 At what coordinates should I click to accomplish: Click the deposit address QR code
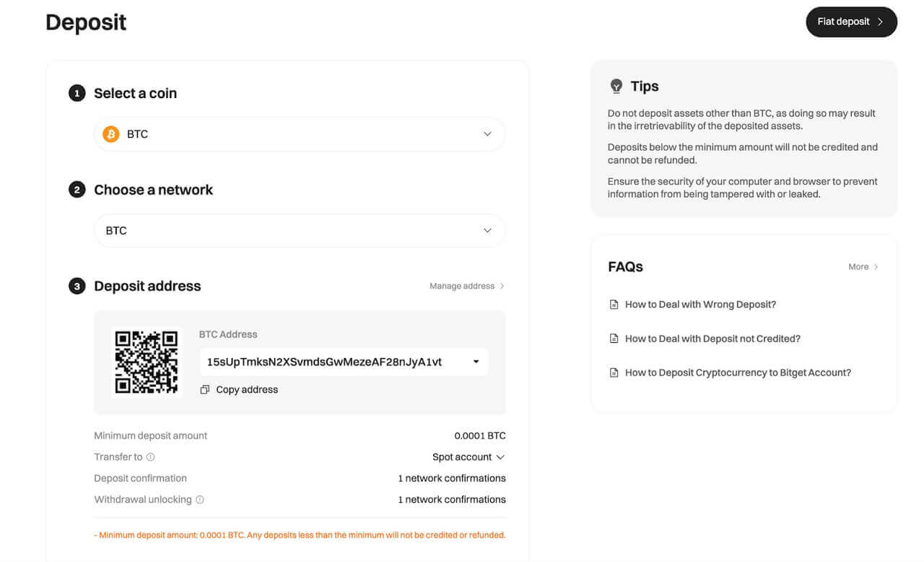coord(147,362)
